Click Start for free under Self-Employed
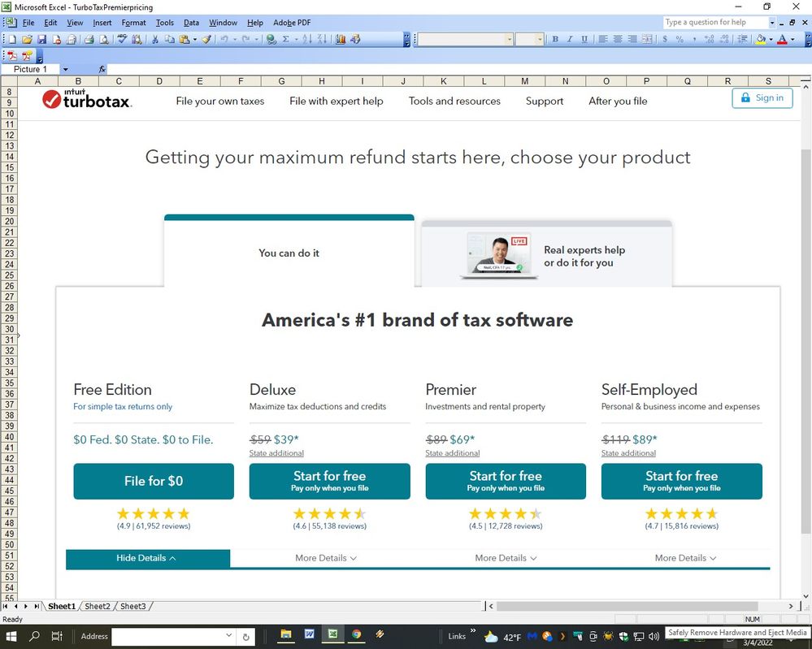The width and height of the screenshot is (812, 649). 682,482
